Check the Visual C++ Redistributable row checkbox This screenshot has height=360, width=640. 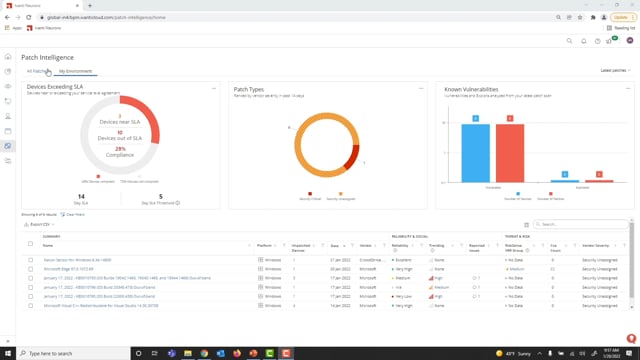(30, 306)
